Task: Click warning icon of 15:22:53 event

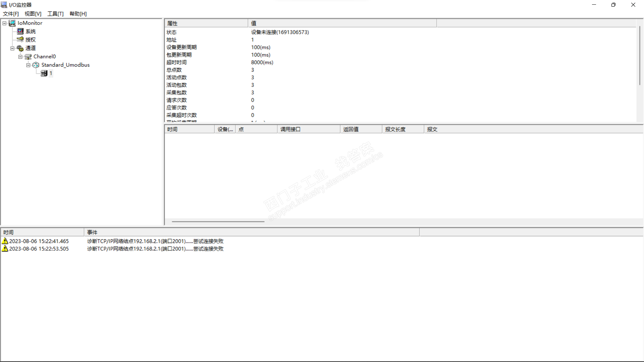Action: [5, 249]
